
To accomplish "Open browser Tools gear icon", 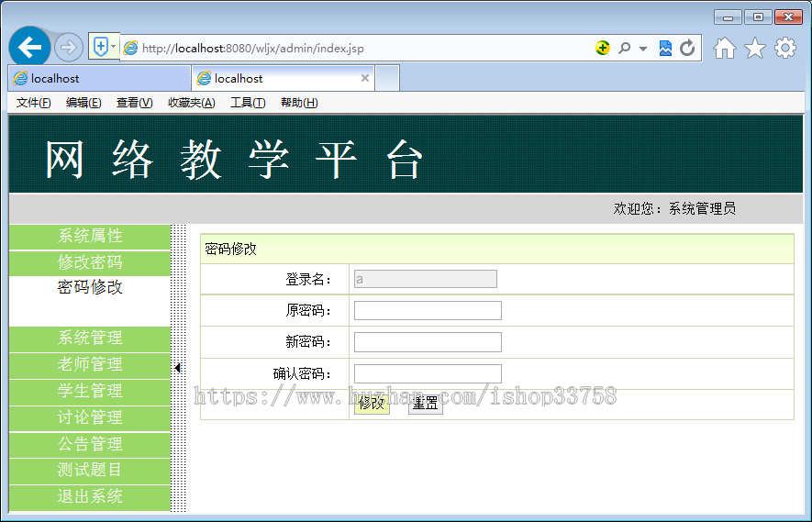I will [x=785, y=48].
